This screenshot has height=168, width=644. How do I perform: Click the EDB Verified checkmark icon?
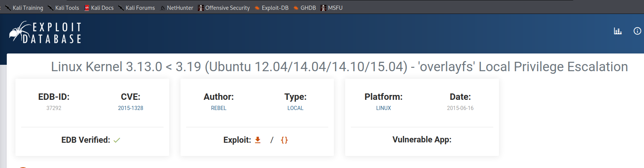pyautogui.click(x=117, y=140)
